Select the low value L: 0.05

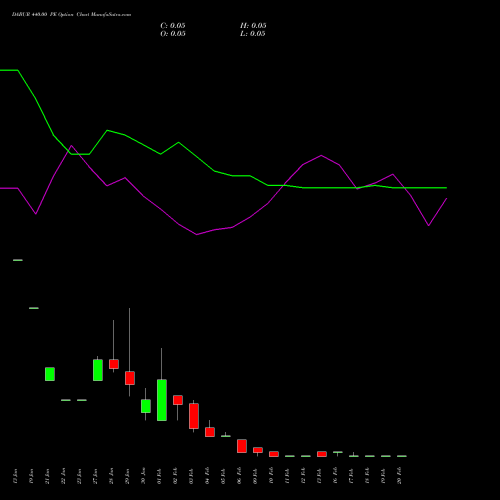pos(253,34)
